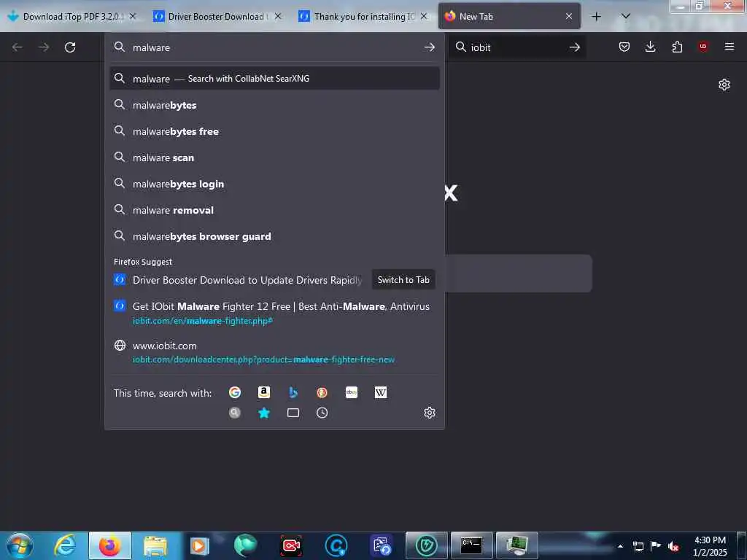Search history using the clock icon
This screenshot has width=747, height=560.
[322, 413]
